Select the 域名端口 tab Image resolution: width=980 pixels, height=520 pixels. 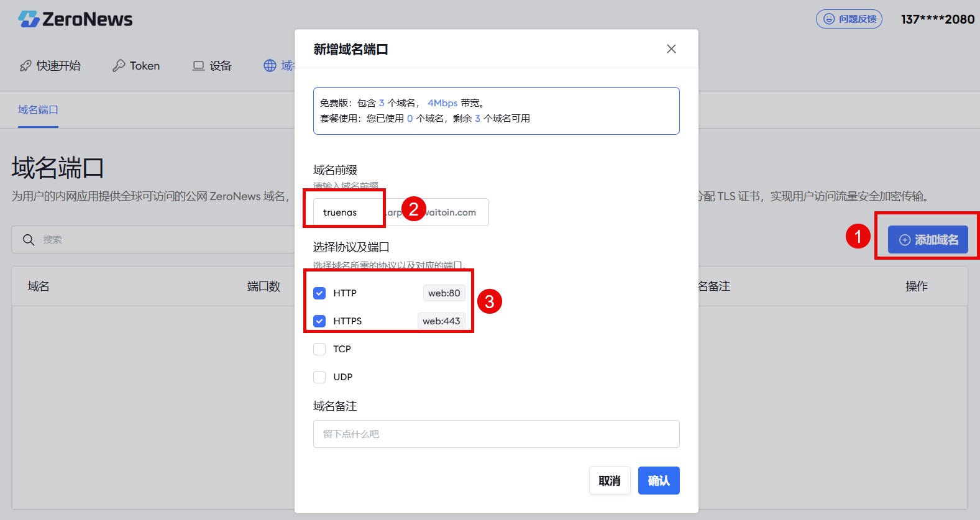pyautogui.click(x=38, y=110)
